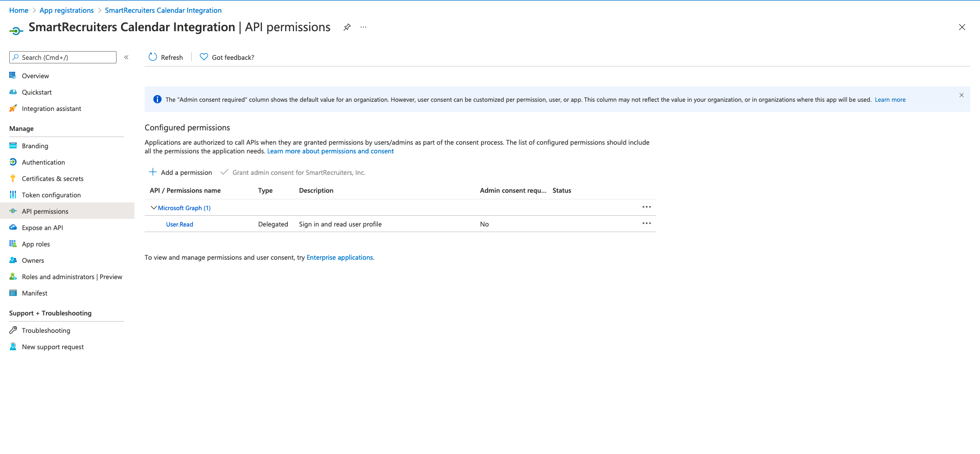Focus the sidebar Search (Cmd+/) field

pos(63,57)
